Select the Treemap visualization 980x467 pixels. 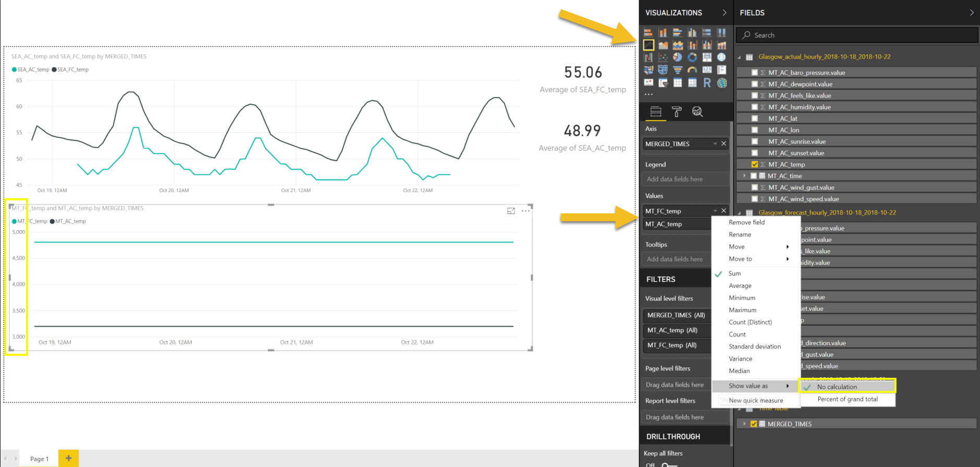[707, 57]
